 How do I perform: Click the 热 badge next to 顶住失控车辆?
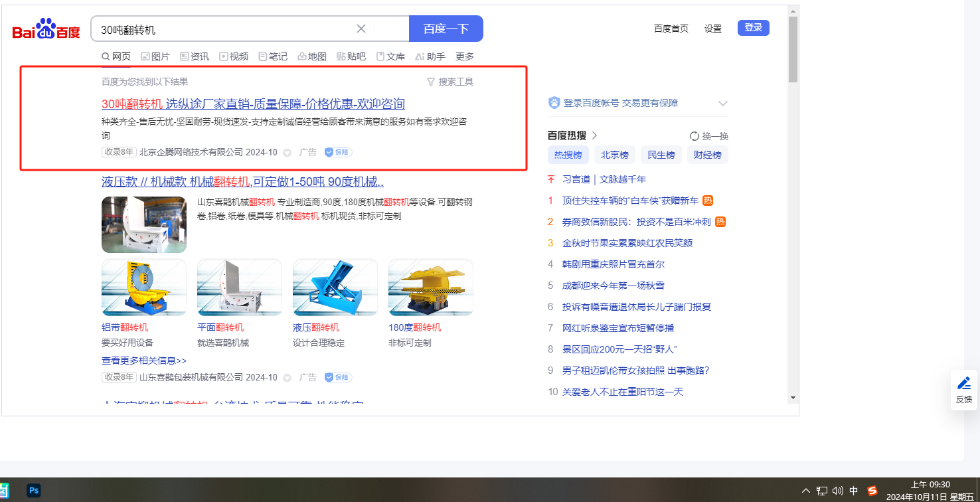[708, 201]
